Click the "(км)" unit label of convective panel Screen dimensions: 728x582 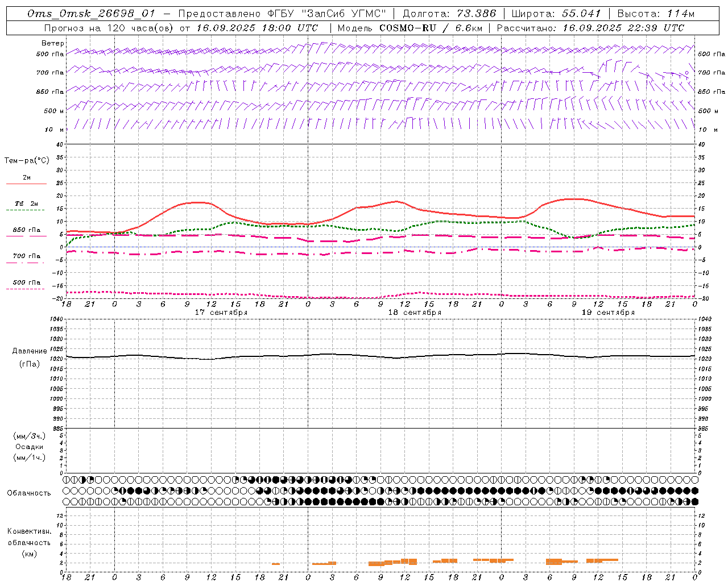[x=29, y=554]
